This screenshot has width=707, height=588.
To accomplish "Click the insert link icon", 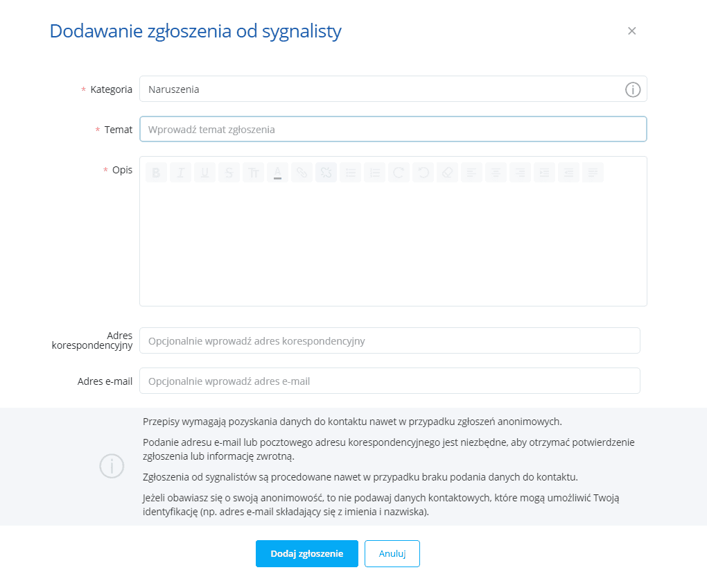I will [302, 173].
